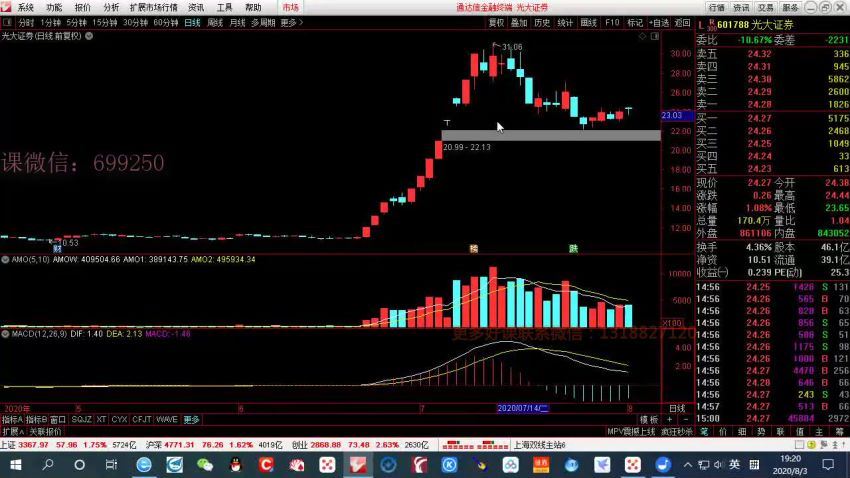Open the 分析 menu
Viewport: 850px width, 478px height.
click(111, 8)
